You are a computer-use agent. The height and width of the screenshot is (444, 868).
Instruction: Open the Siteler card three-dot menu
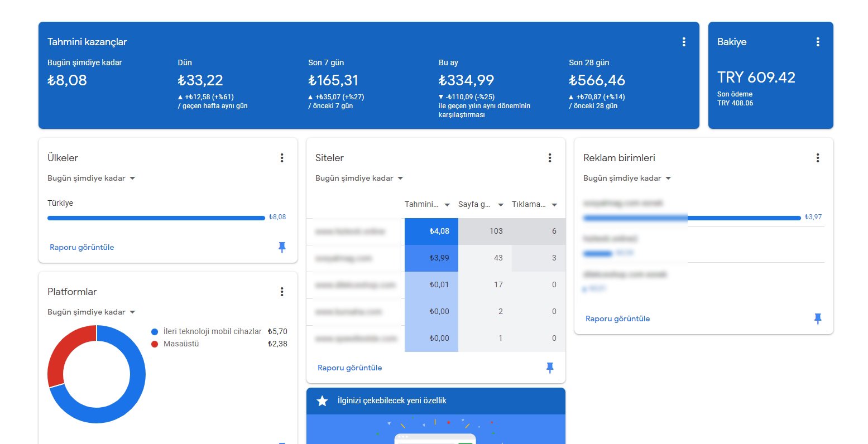550,158
